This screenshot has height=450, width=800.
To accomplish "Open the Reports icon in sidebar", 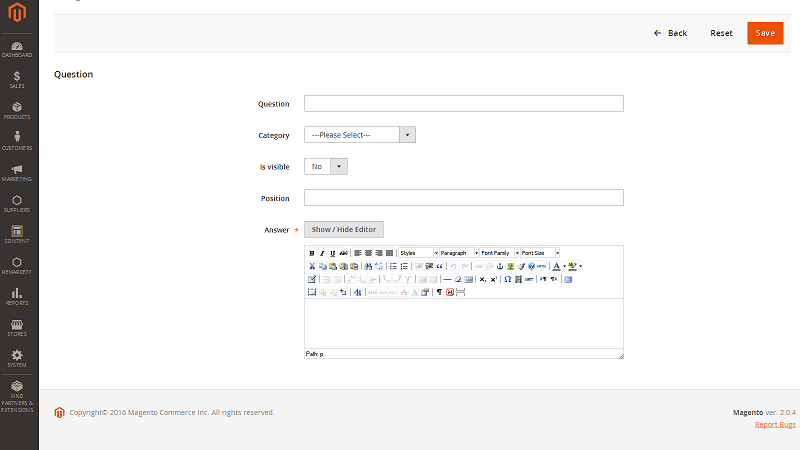I will click(17, 296).
